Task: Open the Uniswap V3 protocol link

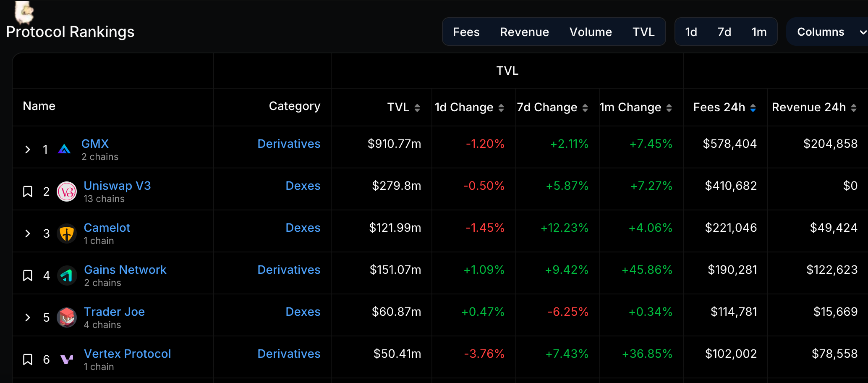Action: pos(117,186)
